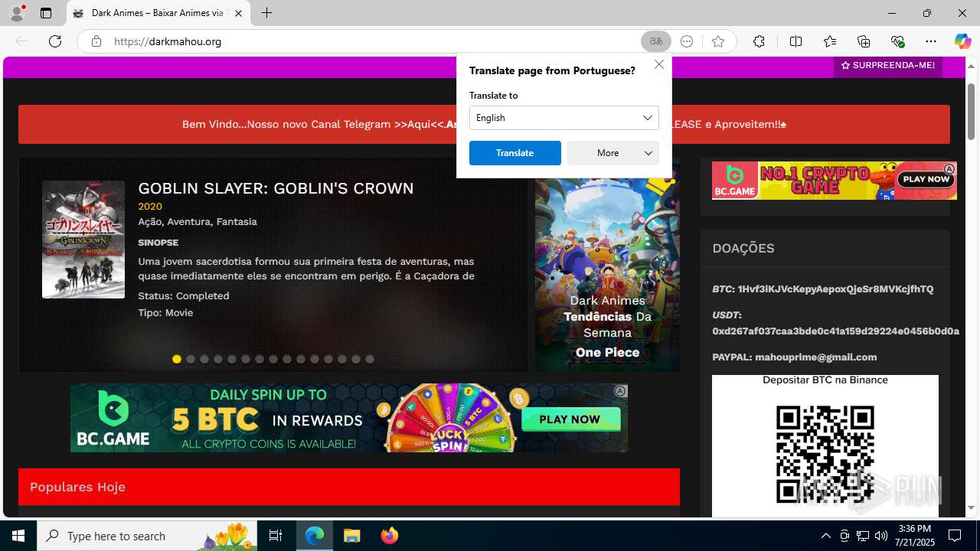Open Microsoft Edge from taskbar
The image size is (980, 551).
(315, 536)
